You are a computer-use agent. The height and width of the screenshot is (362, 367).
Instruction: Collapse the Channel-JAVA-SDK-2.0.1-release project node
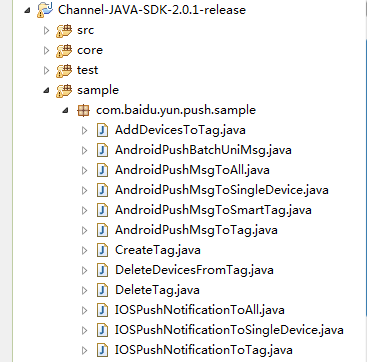pyautogui.click(x=28, y=11)
